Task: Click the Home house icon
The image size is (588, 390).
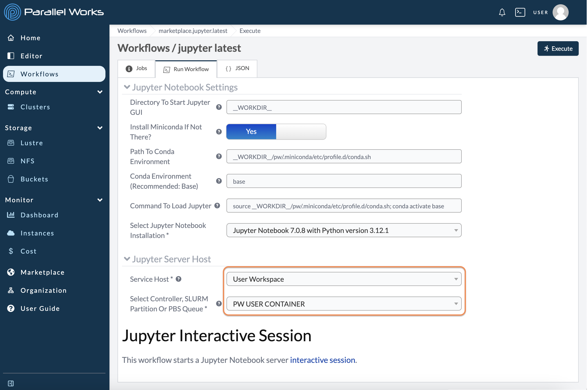Action: [x=11, y=38]
